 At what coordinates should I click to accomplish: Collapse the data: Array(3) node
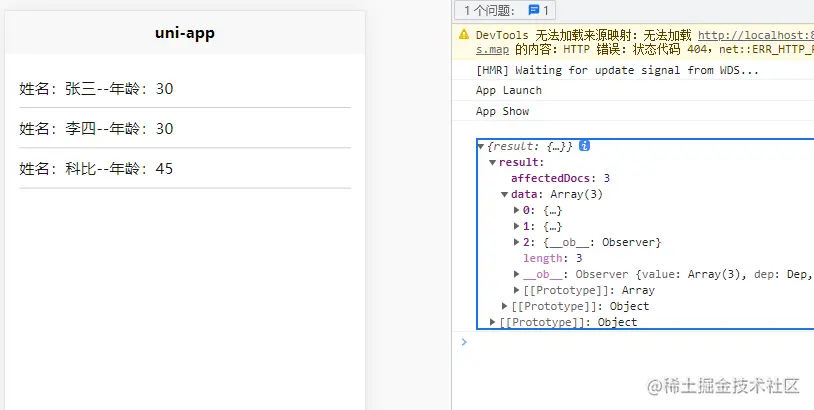[x=505, y=195]
